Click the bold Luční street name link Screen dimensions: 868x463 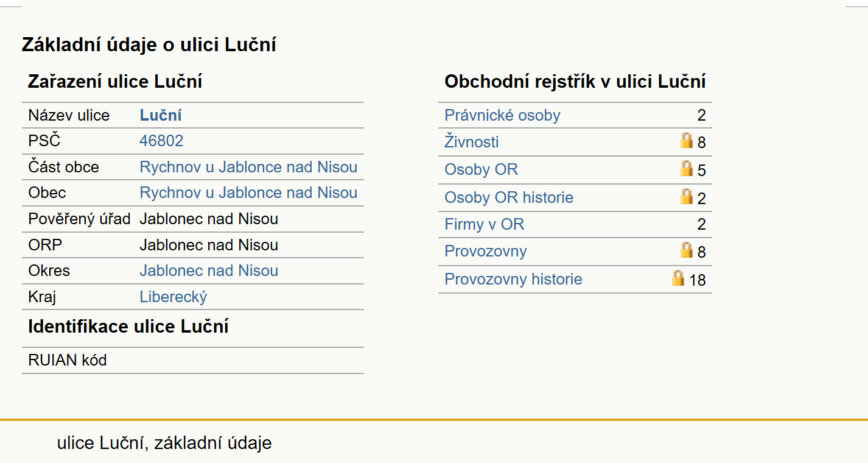tap(161, 115)
